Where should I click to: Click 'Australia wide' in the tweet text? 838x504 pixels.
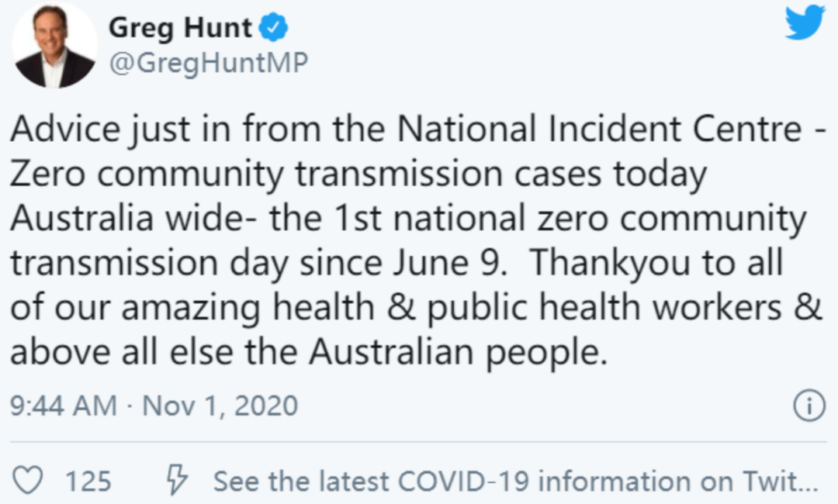tap(127, 218)
